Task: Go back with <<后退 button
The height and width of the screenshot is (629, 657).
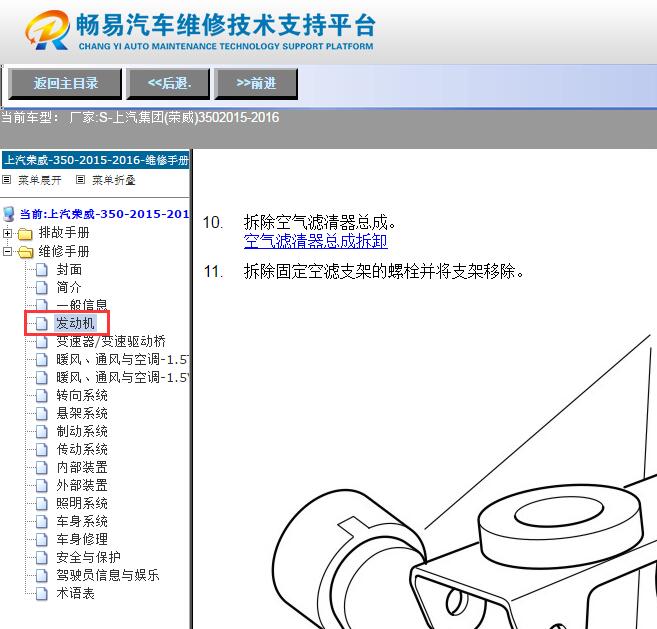Action: 168,84
